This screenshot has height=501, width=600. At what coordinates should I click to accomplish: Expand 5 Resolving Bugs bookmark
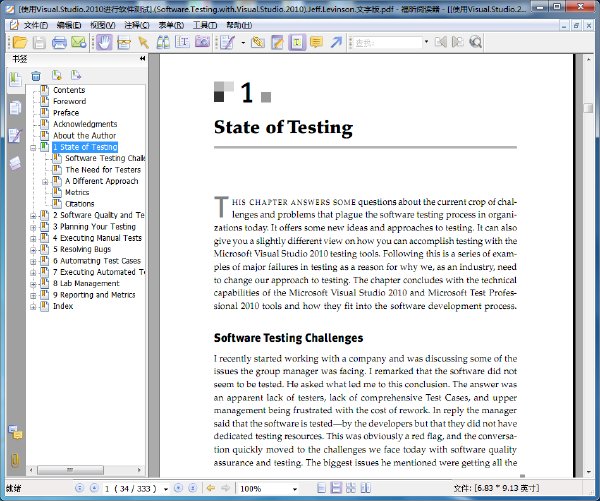(33, 250)
